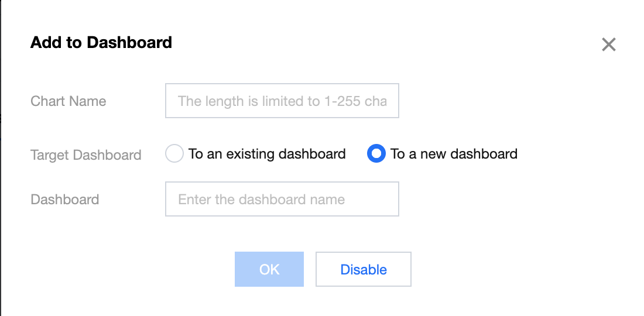Close the Add to Dashboard dialog

pyautogui.click(x=609, y=44)
